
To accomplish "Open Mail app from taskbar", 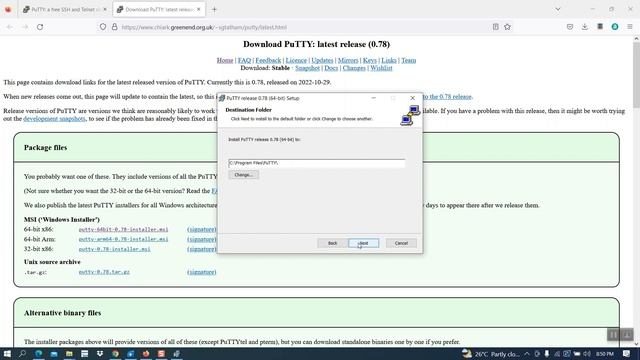I will click(x=54, y=353).
